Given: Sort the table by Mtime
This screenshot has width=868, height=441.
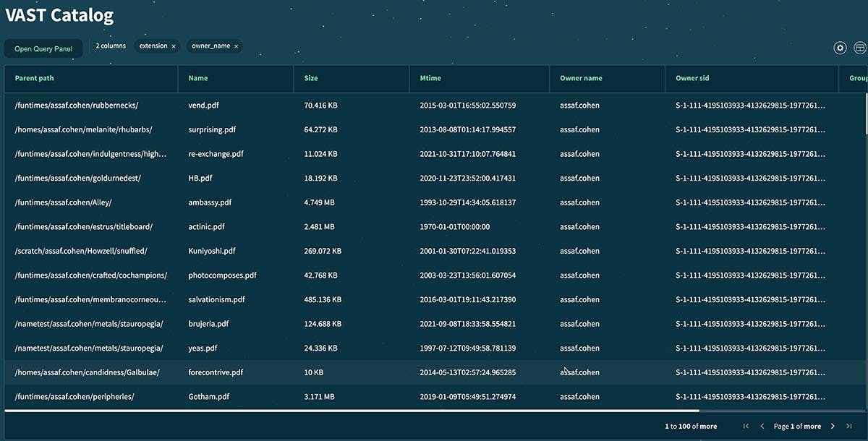Looking at the screenshot, I should [x=430, y=78].
